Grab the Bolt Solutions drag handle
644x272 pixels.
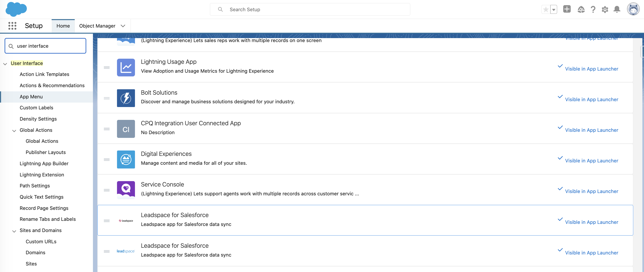(x=107, y=98)
